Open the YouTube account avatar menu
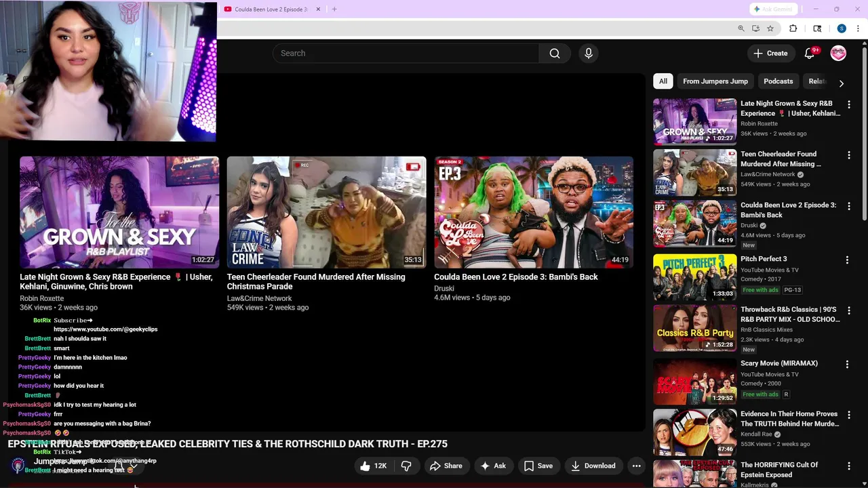This screenshot has width=868, height=488. pos(838,54)
